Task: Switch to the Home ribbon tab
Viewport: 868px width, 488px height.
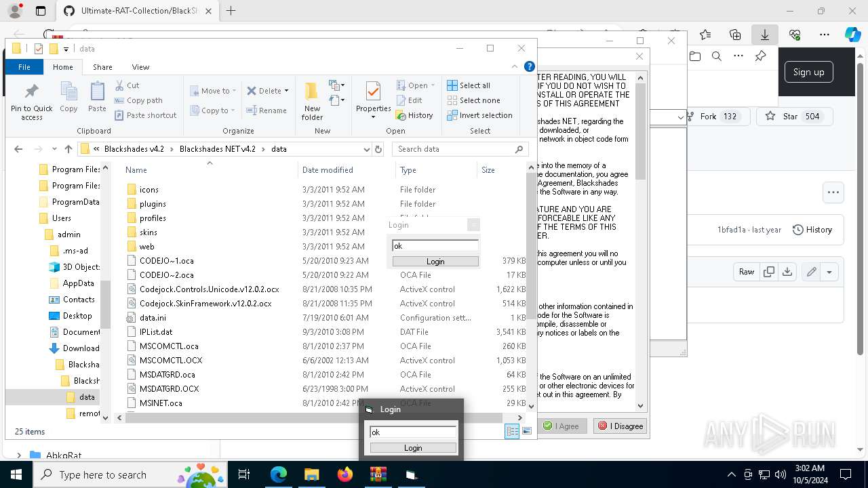Action: click(62, 67)
